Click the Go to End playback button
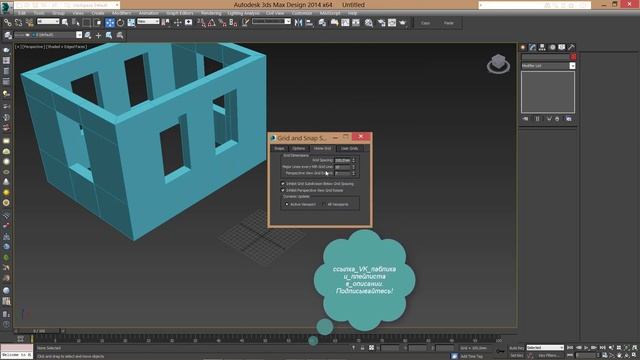This screenshot has width=640, height=360. coord(602,348)
